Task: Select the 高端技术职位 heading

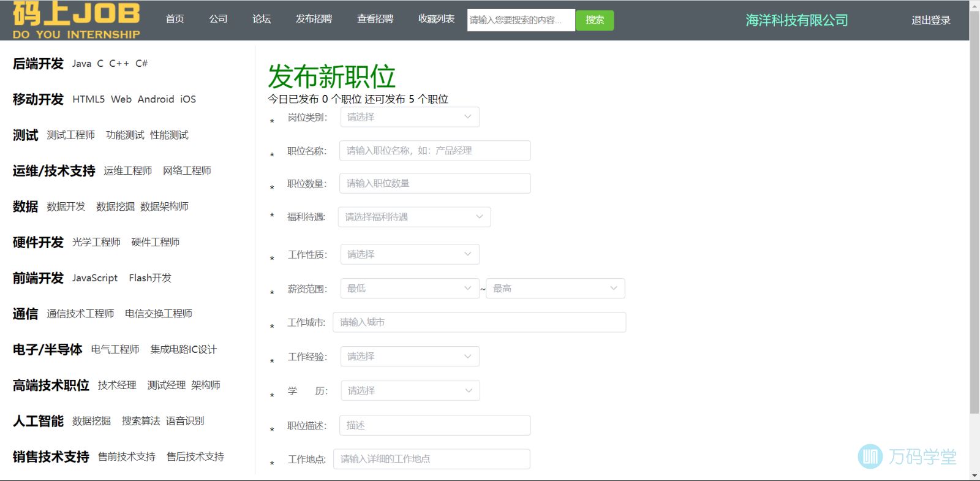Action: (51, 385)
